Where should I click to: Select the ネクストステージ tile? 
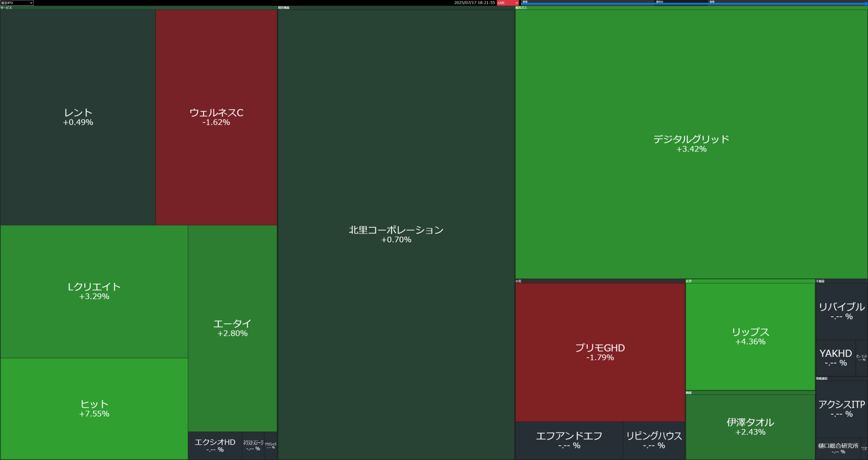pos(253,446)
